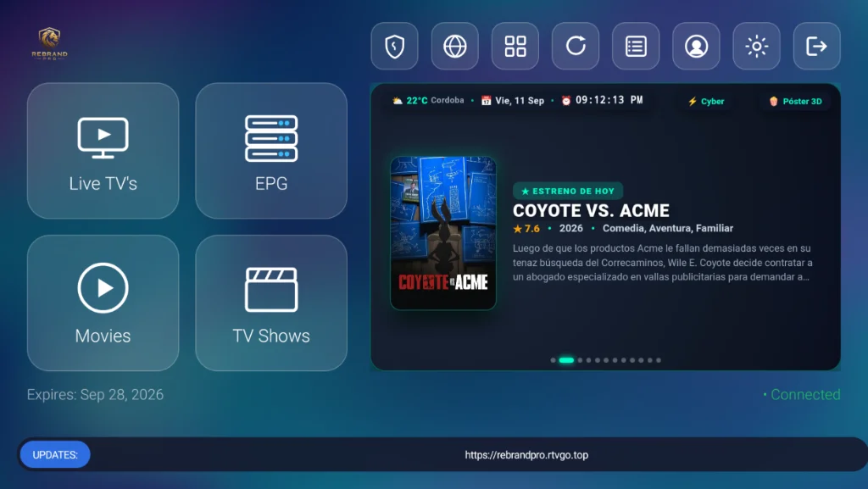
Task: Open the Live TV's tile
Action: pos(103,151)
